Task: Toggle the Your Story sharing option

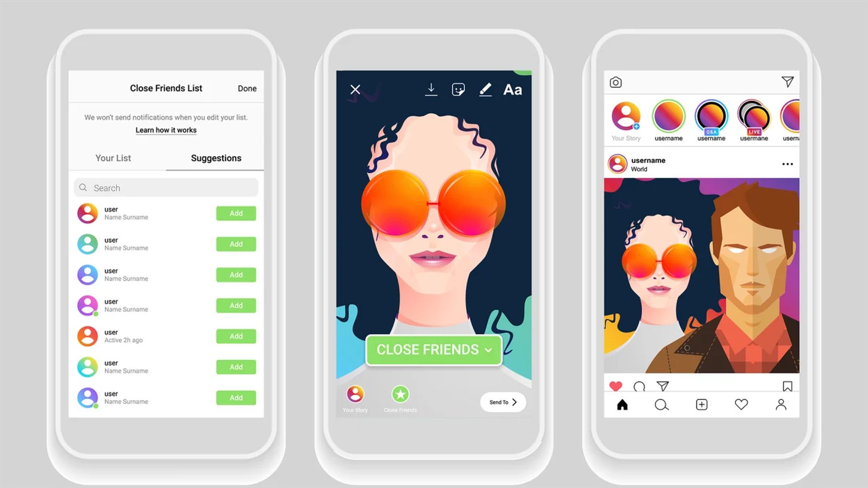Action: (x=355, y=394)
